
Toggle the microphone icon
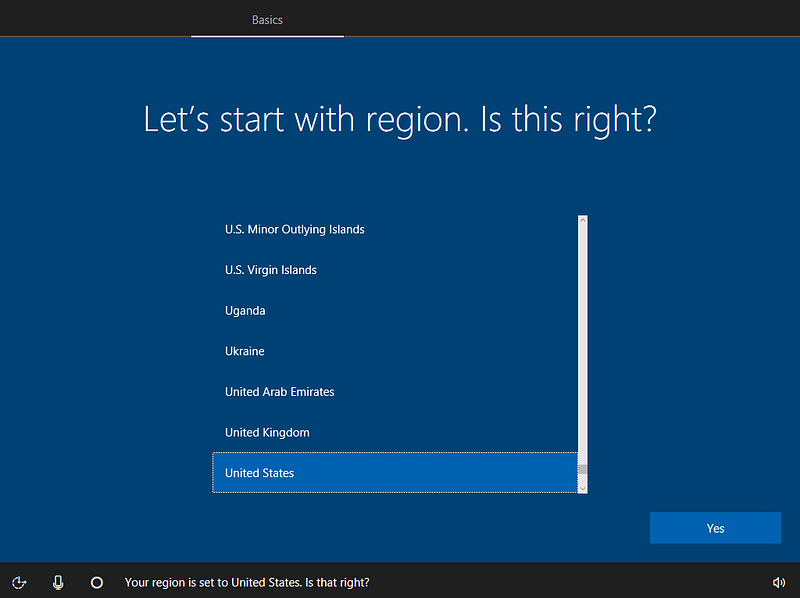coord(58,582)
